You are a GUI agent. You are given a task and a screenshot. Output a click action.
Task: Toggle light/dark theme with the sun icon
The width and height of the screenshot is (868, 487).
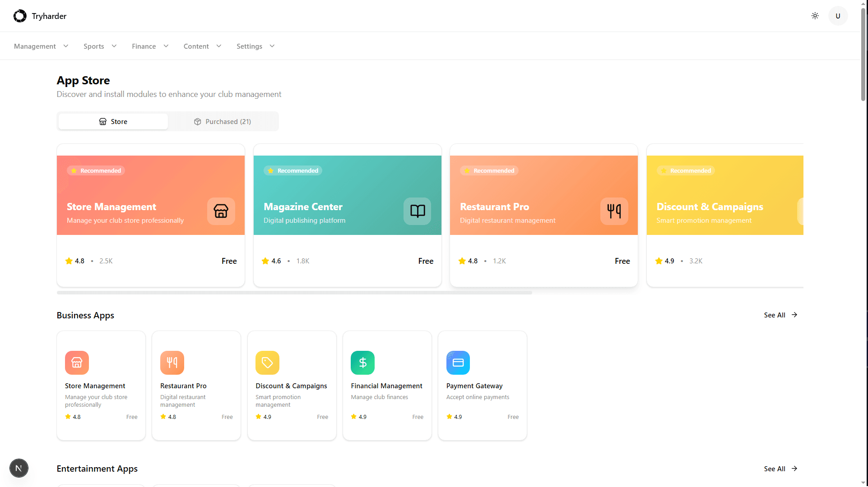point(815,16)
